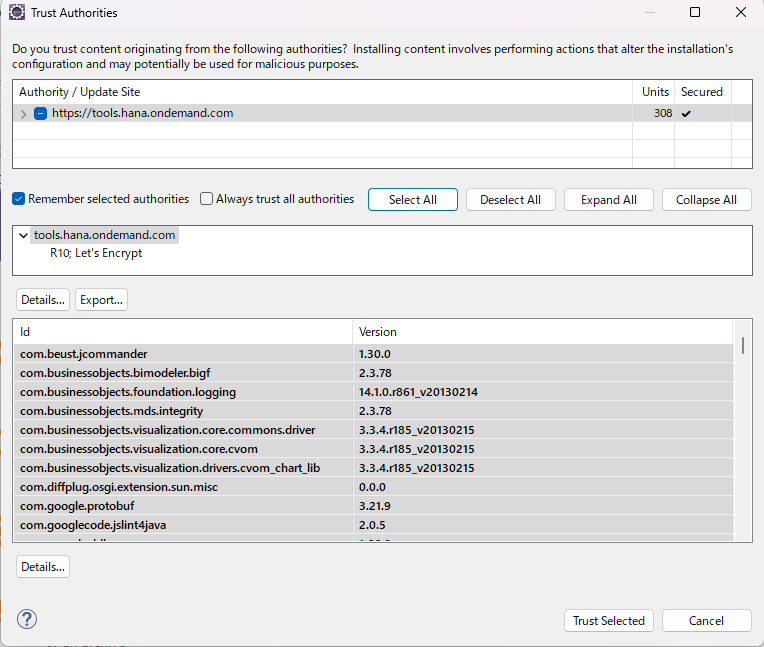
Task: Toggle the tools.hana.ondemand.com authority checkbox
Action: (40, 114)
